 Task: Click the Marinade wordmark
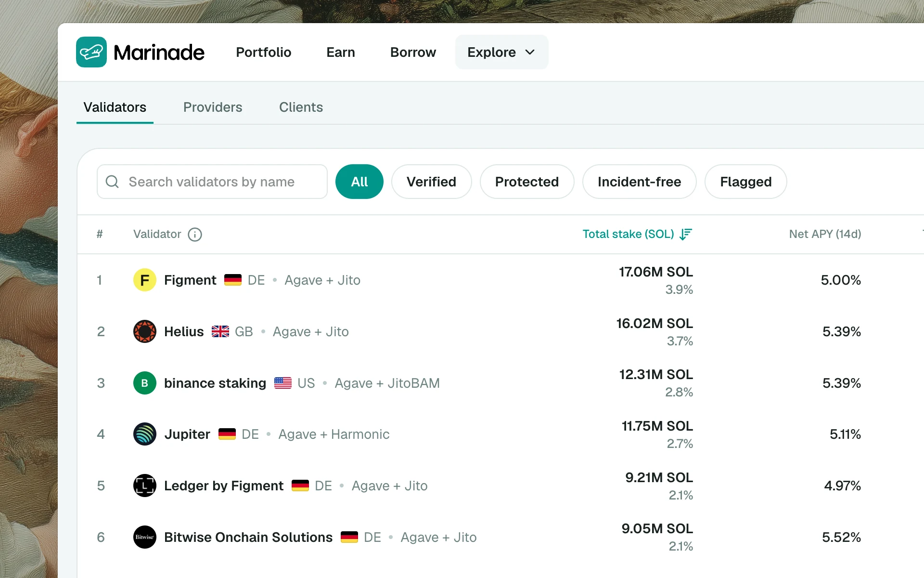[x=159, y=52]
